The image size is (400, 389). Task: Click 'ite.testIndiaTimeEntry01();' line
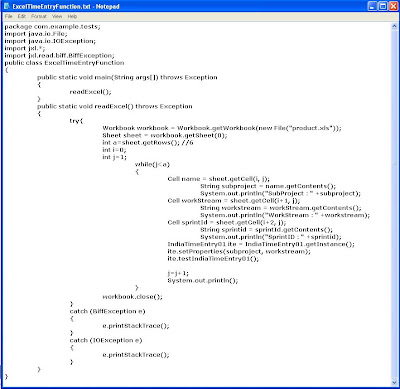[x=213, y=259]
